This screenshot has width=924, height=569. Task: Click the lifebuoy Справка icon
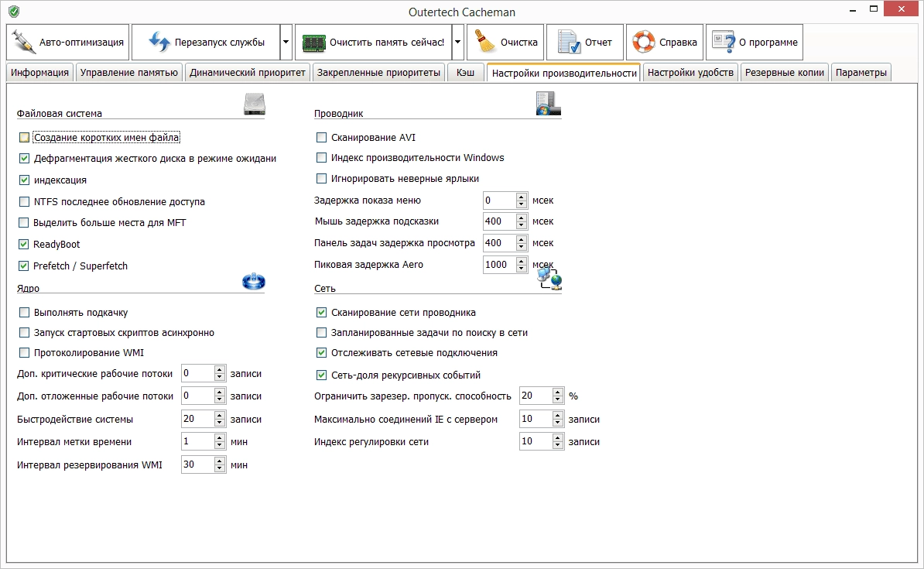click(644, 42)
